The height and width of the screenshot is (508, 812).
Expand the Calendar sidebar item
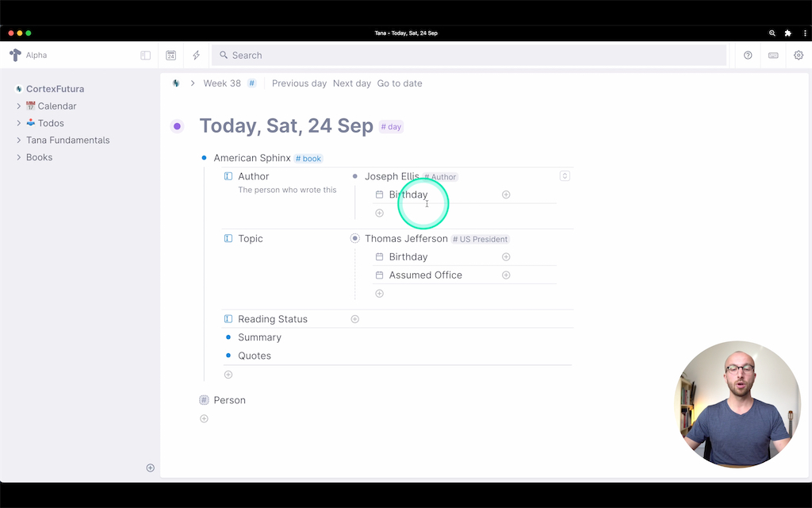pyautogui.click(x=19, y=106)
